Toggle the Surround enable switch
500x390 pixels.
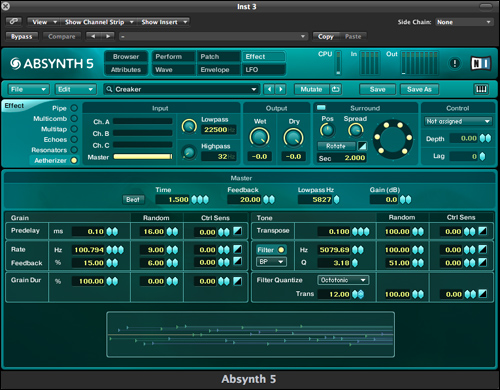coord(321,108)
